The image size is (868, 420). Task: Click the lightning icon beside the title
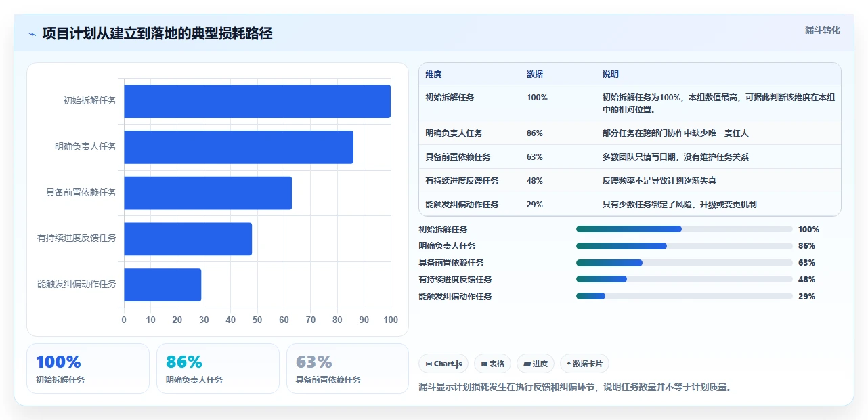[32, 34]
